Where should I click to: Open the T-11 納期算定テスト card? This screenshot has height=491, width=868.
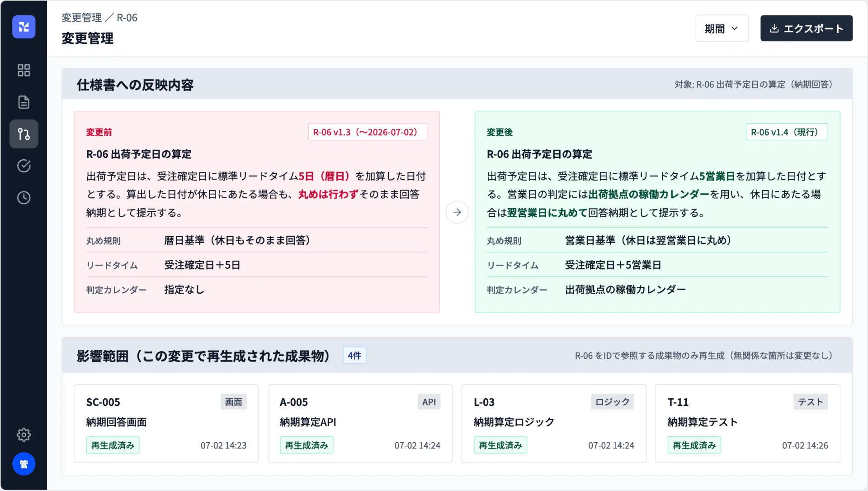coord(748,424)
